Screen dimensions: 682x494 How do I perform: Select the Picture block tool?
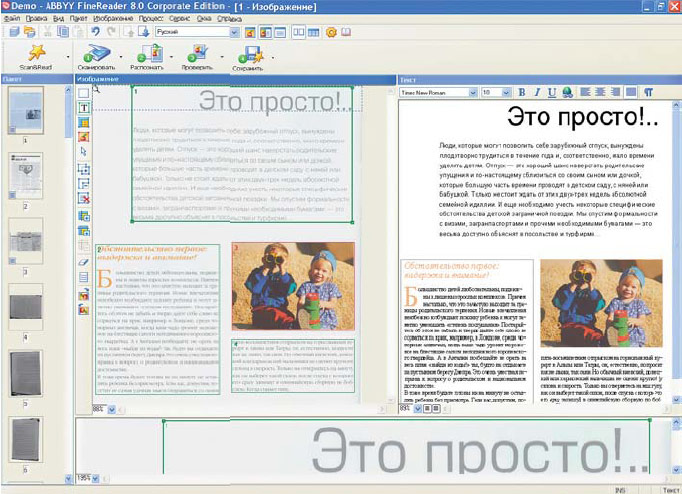click(84, 137)
